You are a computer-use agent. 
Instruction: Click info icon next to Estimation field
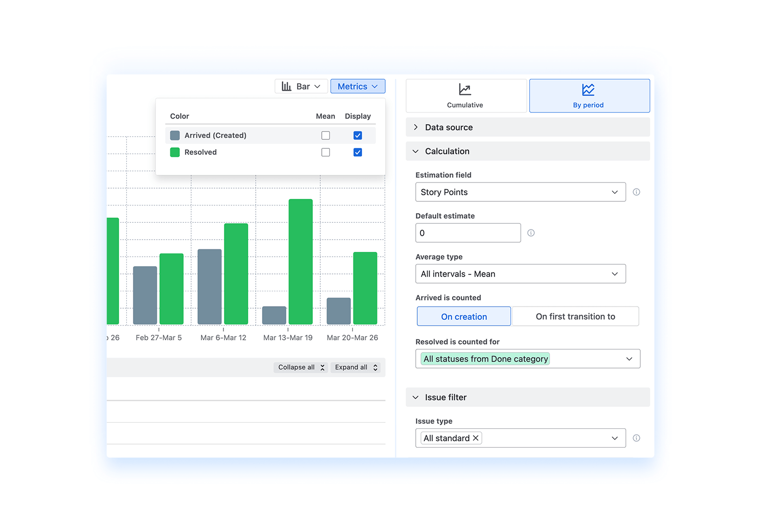[636, 192]
